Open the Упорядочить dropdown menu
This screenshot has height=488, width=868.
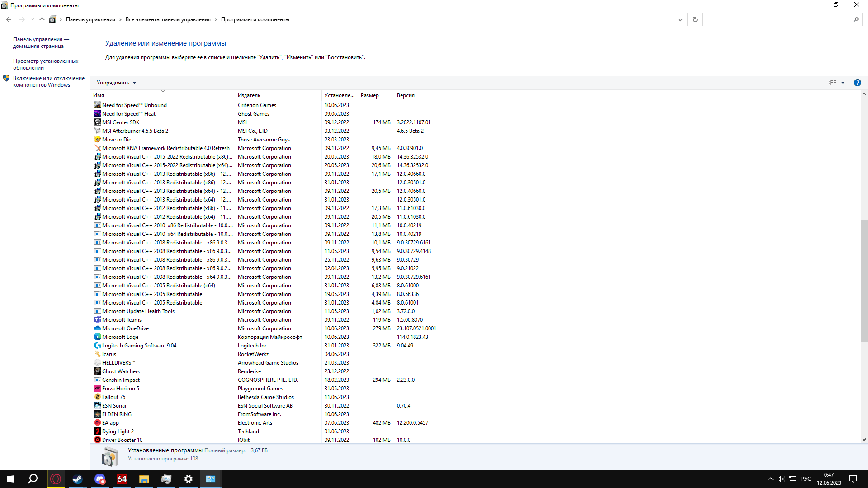tap(116, 83)
